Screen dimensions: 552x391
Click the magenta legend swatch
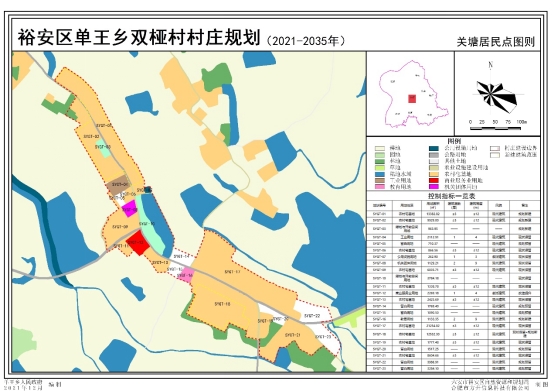pyautogui.click(x=434, y=187)
